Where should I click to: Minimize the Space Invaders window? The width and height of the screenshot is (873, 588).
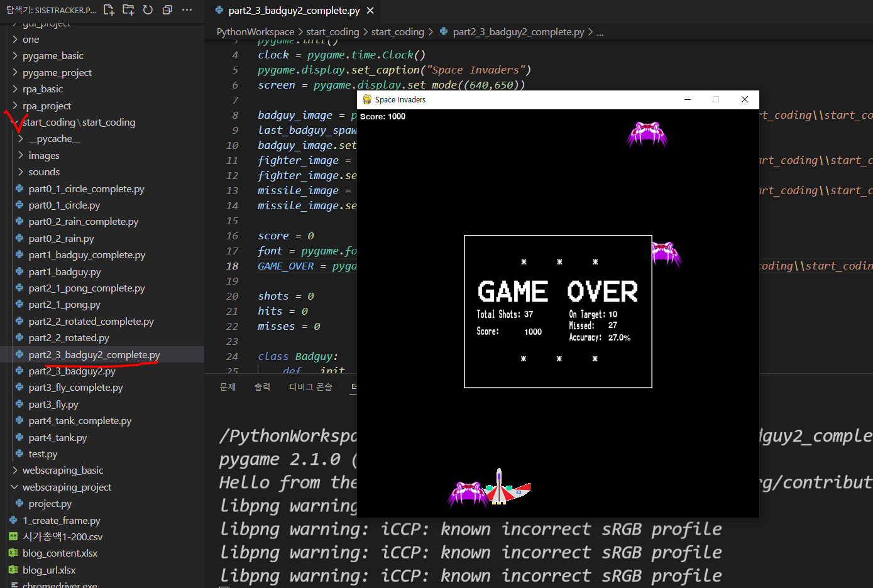click(x=688, y=99)
